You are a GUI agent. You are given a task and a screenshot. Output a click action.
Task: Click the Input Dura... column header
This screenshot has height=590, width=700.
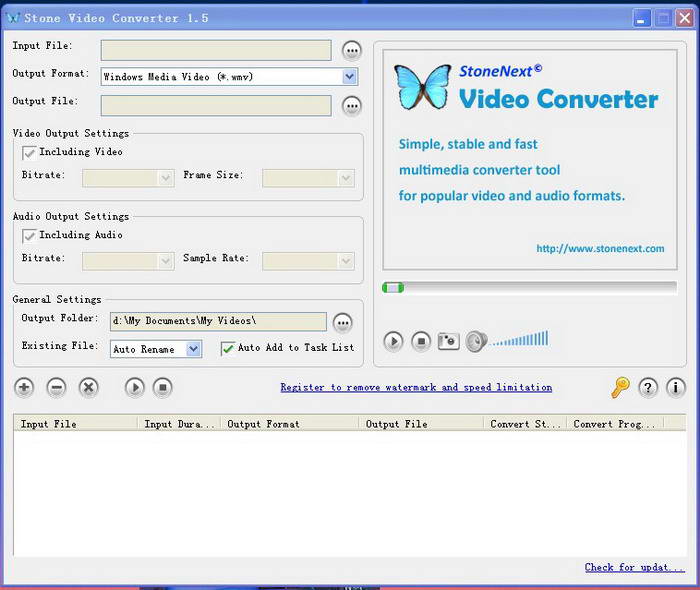[179, 424]
